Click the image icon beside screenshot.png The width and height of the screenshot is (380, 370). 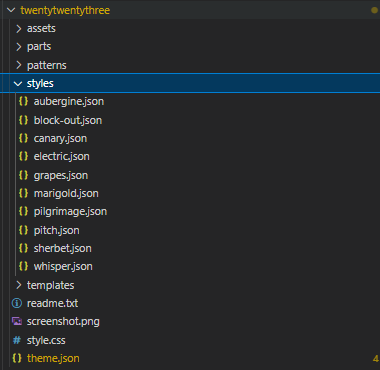(x=17, y=321)
